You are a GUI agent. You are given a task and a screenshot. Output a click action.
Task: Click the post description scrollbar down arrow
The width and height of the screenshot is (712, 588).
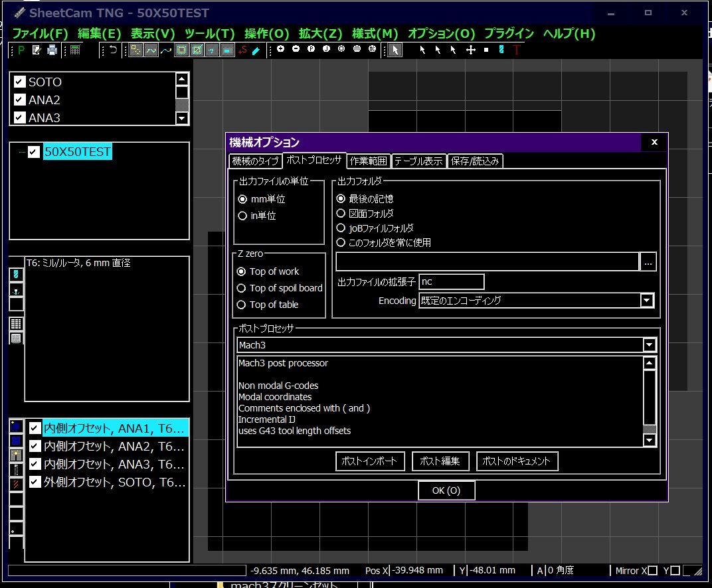tap(650, 439)
